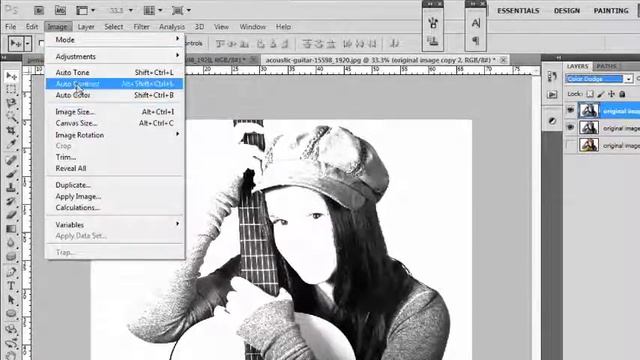The height and width of the screenshot is (360, 640).
Task: Choose Auto Color from Image menu
Action: click(115, 95)
